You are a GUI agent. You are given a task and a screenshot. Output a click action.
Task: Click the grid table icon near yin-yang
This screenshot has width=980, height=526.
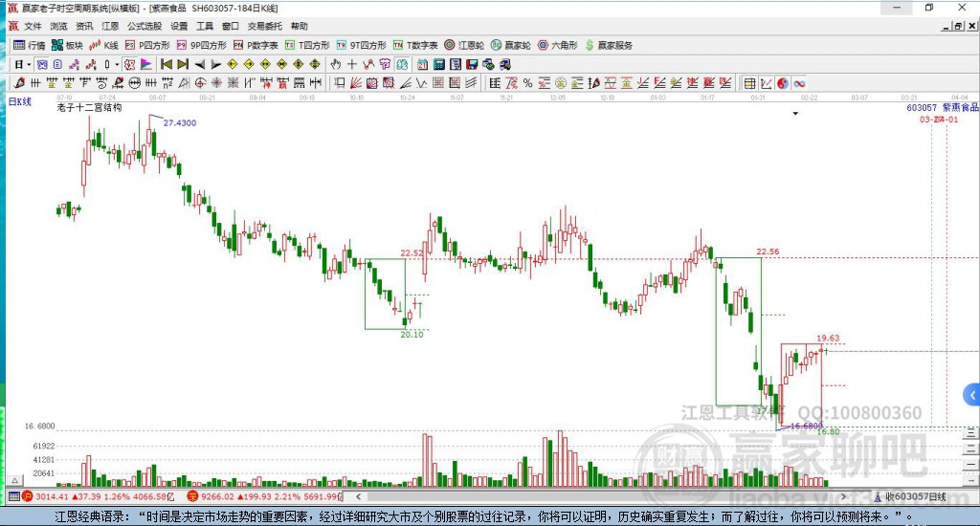(750, 83)
